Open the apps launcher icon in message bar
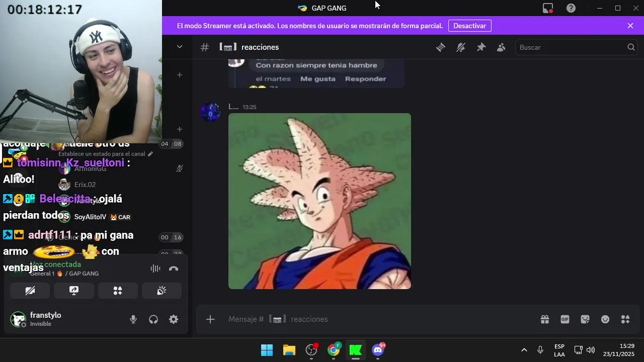 tap(625, 319)
